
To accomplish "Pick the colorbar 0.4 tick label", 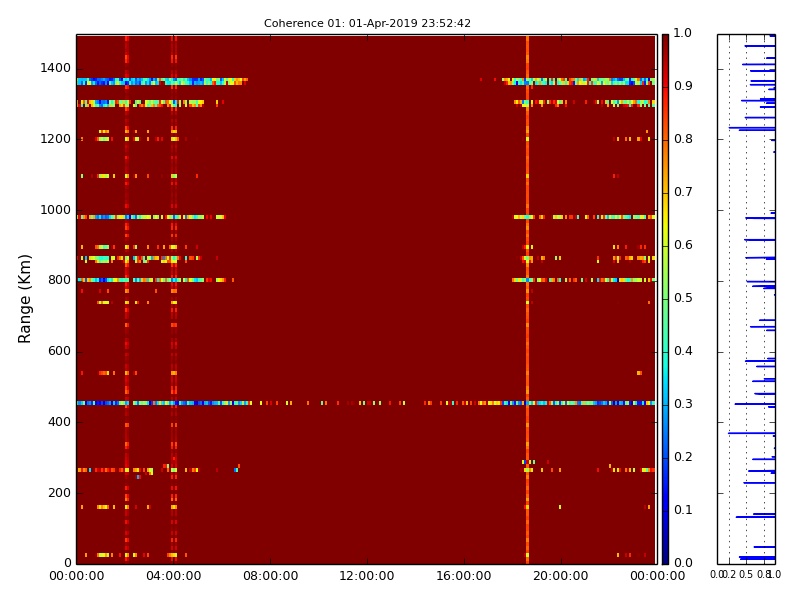I will click(683, 351).
